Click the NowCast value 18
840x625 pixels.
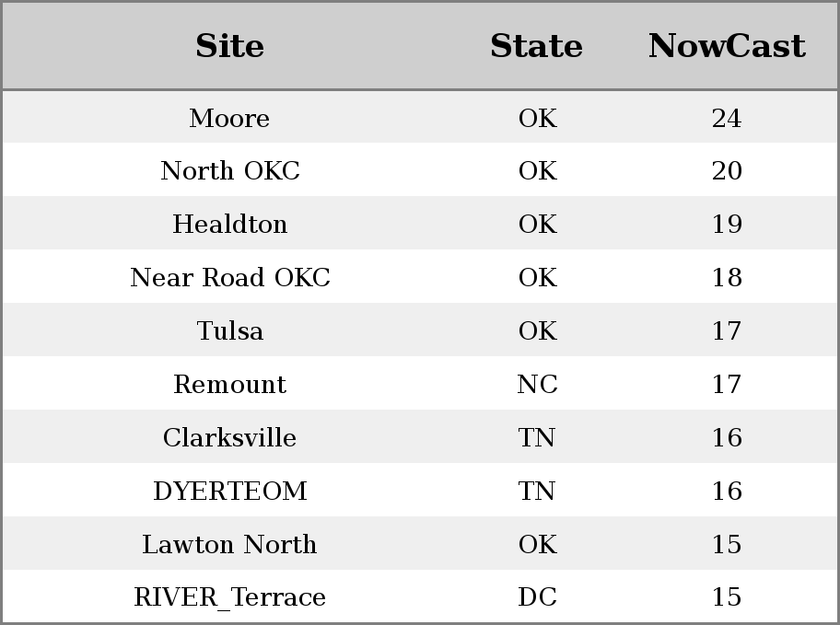(x=727, y=277)
